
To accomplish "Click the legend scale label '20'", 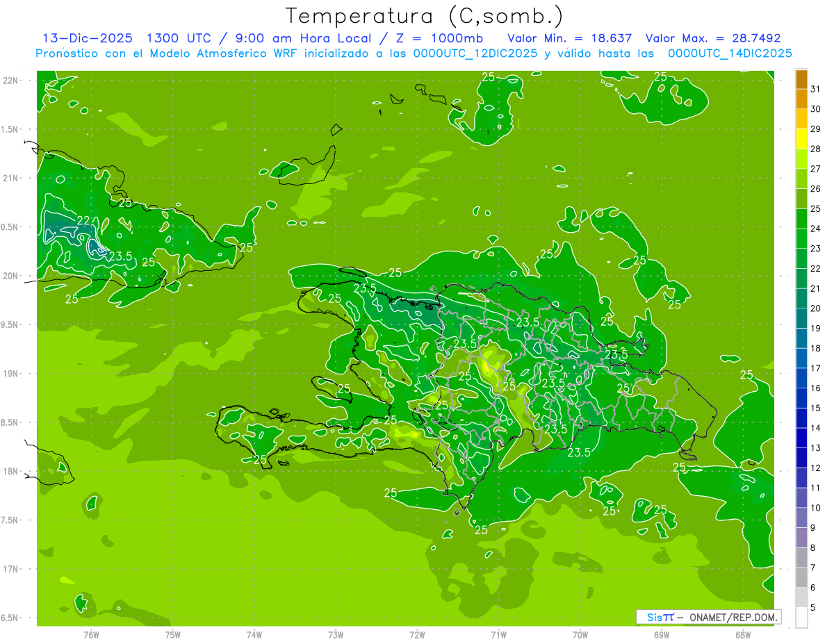I will click(x=816, y=308).
